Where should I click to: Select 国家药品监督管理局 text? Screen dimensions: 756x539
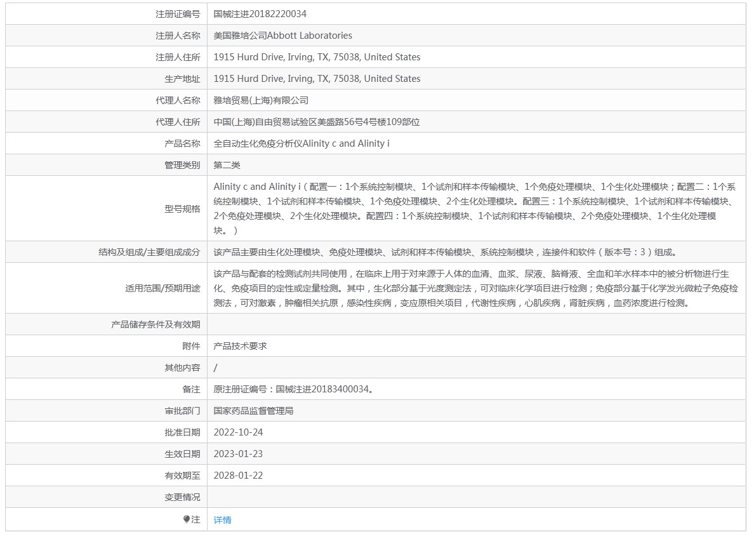pyautogui.click(x=254, y=411)
